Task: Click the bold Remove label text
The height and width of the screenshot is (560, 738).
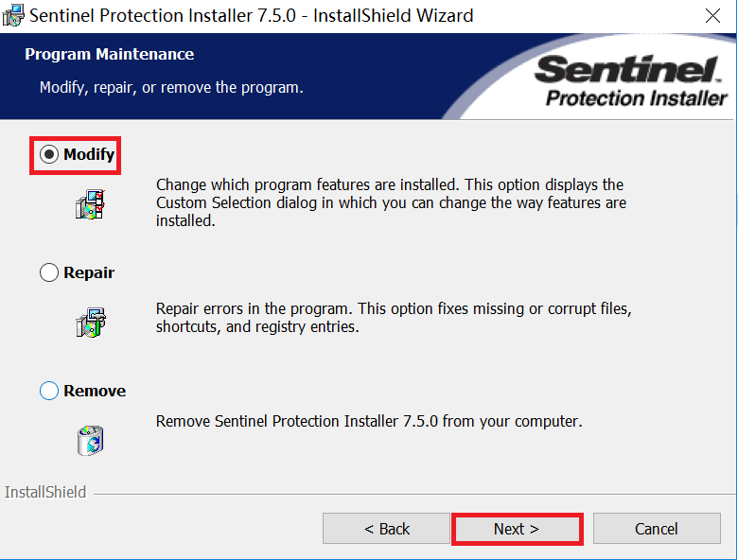Action: coord(95,391)
